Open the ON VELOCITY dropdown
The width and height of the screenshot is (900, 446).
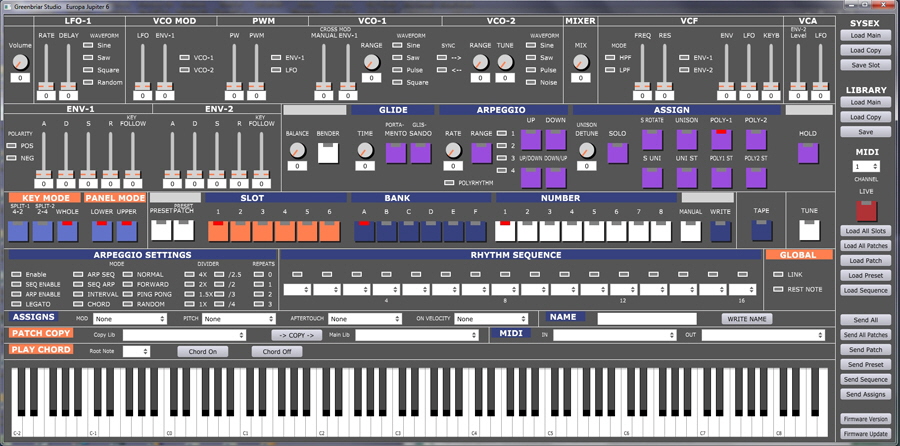pyautogui.click(x=491, y=319)
